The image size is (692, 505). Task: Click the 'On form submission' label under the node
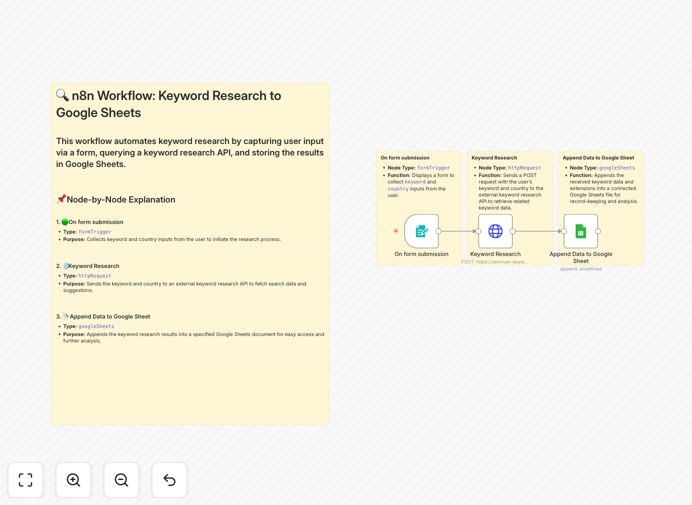click(x=421, y=254)
